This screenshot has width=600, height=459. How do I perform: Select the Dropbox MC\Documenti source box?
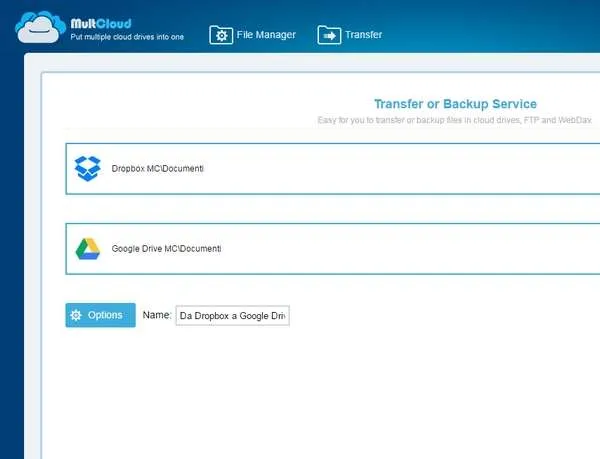[x=333, y=169]
